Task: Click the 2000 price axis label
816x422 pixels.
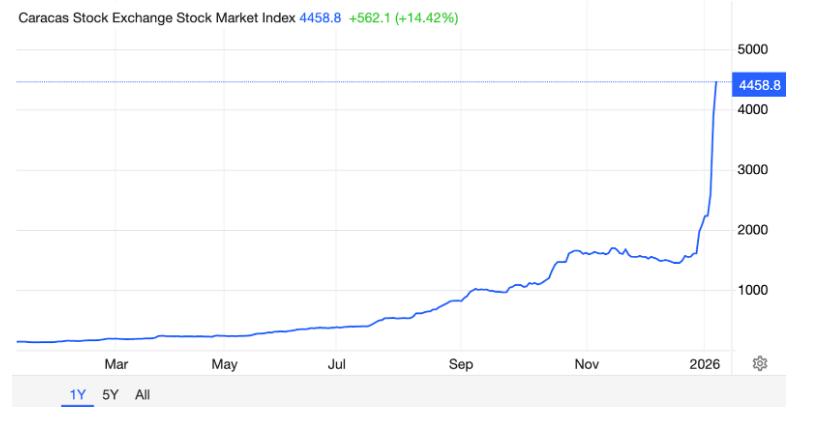Action: (x=753, y=229)
